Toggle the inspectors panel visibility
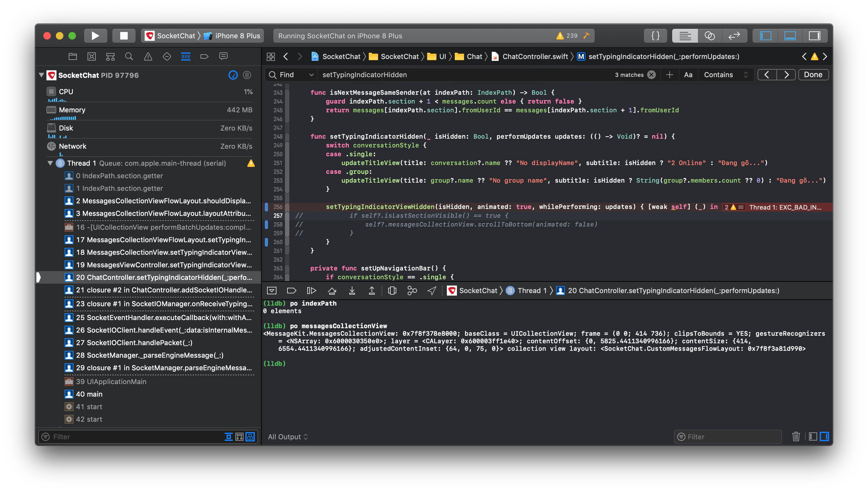Viewport: 868px width, 492px height. point(814,36)
